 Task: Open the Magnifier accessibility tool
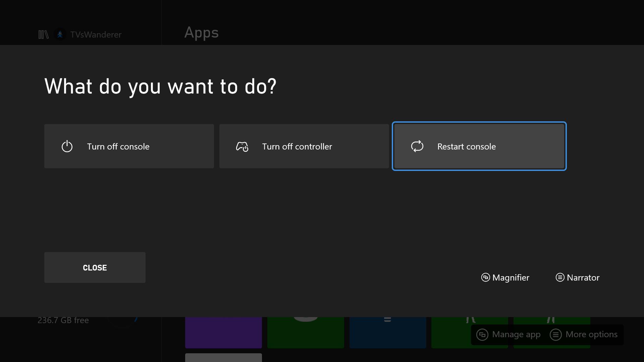coord(505,277)
